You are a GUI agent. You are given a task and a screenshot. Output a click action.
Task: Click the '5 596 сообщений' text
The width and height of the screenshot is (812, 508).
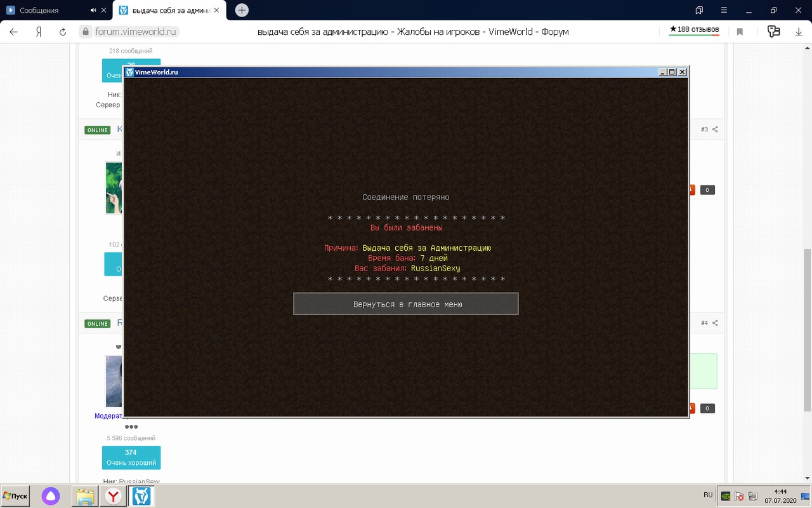tap(131, 438)
